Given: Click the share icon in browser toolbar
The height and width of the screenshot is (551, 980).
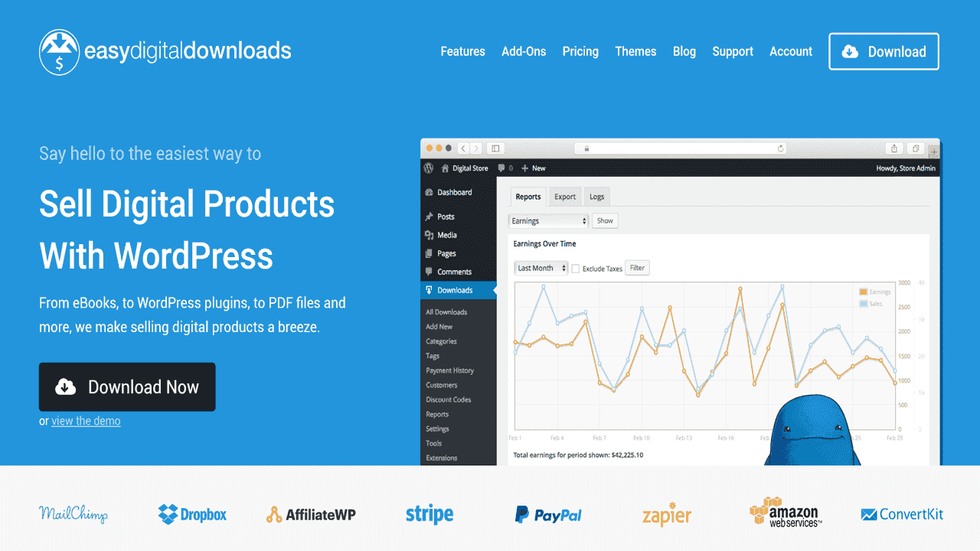Looking at the screenshot, I should click(893, 148).
